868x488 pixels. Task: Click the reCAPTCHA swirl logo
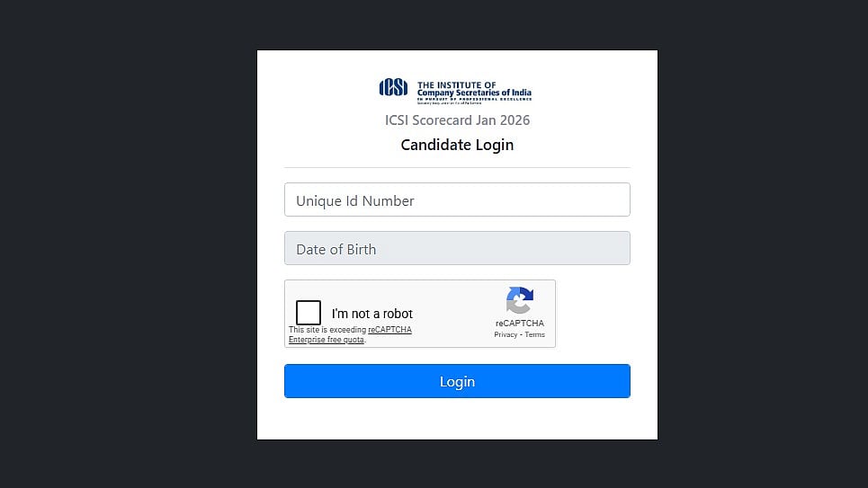point(519,300)
